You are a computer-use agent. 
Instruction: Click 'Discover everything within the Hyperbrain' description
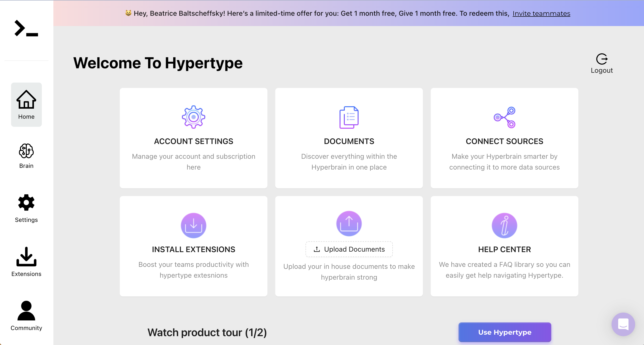349,162
